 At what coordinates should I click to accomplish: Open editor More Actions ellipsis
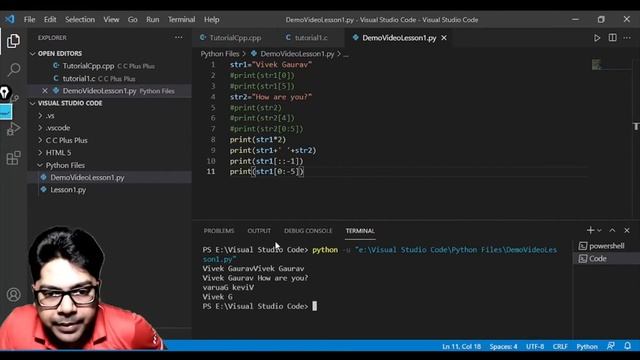pos(627,38)
